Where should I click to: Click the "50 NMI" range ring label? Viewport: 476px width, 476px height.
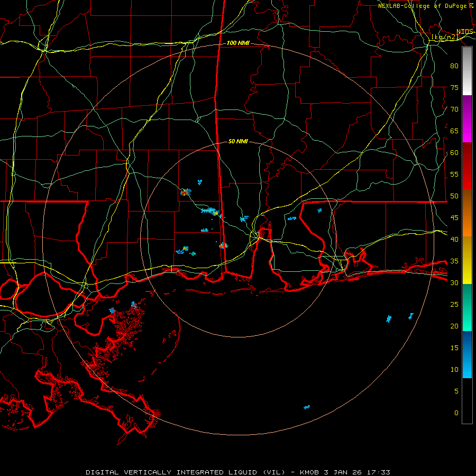[x=238, y=141]
